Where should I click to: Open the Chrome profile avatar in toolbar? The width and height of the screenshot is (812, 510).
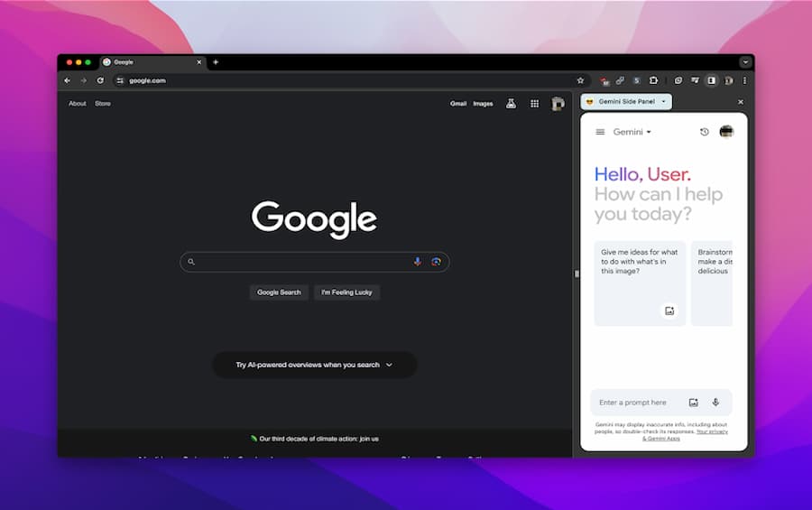(x=729, y=80)
